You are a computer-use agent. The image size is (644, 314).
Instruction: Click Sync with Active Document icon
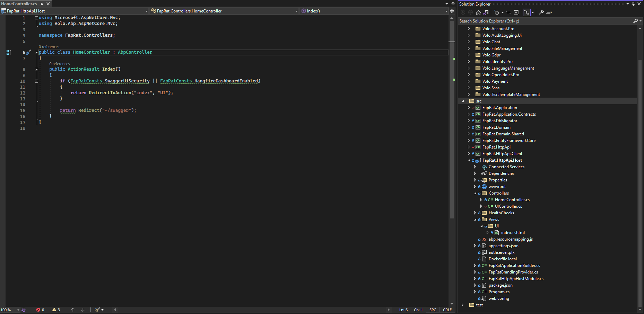[x=508, y=12]
